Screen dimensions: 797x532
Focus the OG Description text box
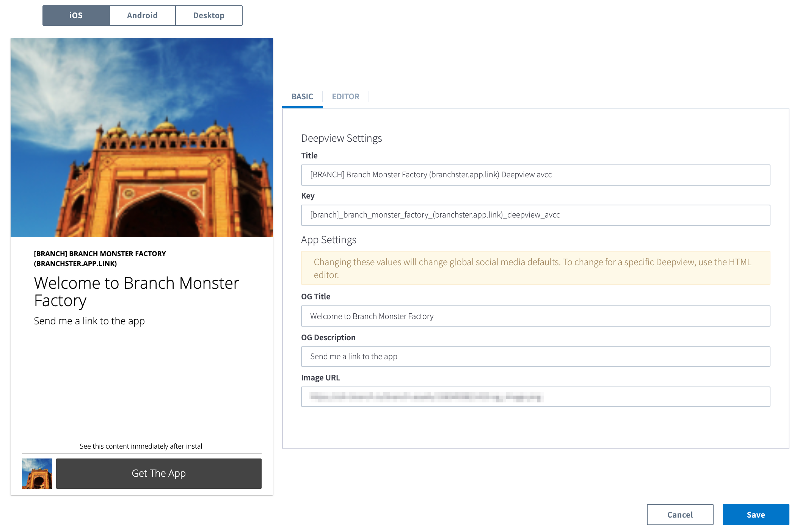(535, 357)
